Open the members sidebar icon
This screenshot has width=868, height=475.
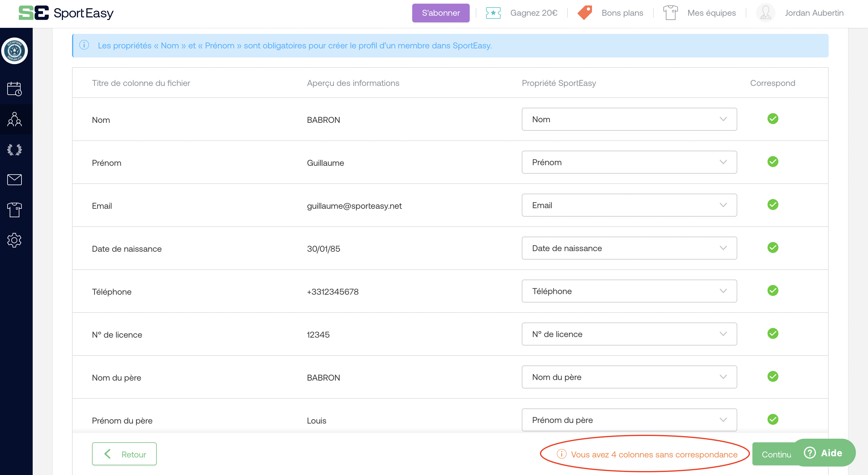[15, 119]
